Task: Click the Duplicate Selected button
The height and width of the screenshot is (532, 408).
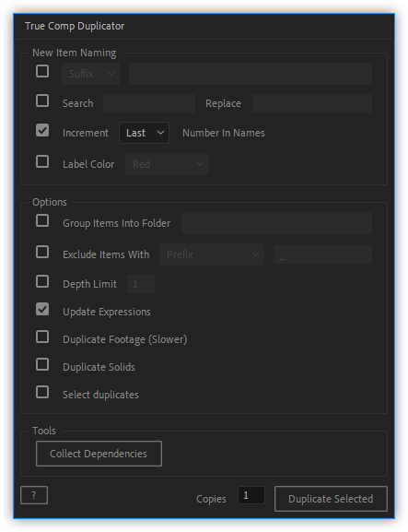Action: [x=331, y=499]
